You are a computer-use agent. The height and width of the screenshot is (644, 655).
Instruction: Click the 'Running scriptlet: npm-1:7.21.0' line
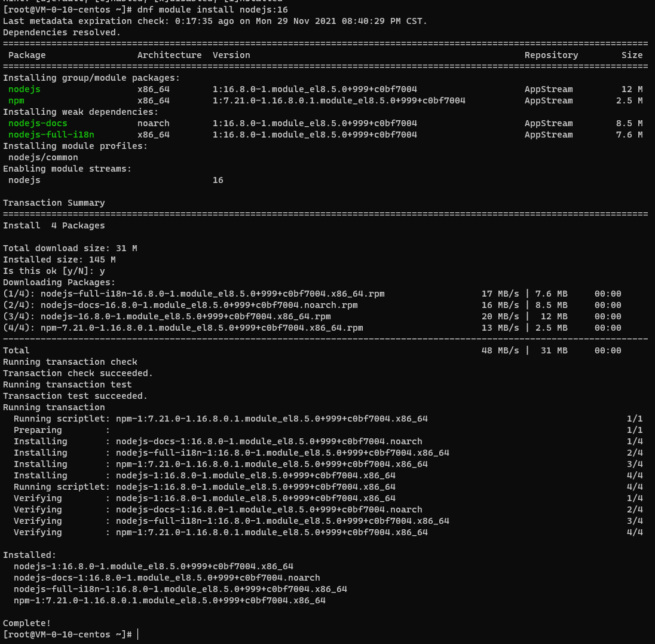(x=328, y=419)
